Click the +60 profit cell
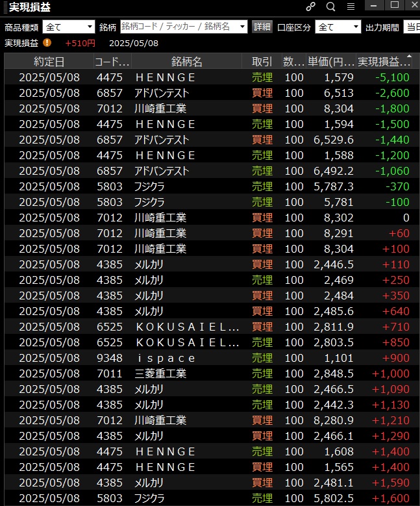The image size is (420, 506). (x=399, y=233)
